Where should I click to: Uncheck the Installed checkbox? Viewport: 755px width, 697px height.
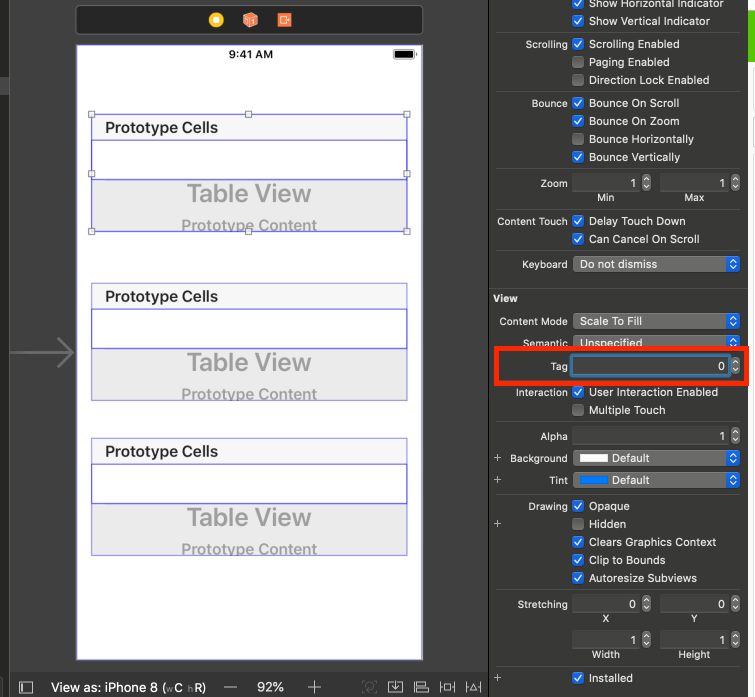(x=578, y=678)
